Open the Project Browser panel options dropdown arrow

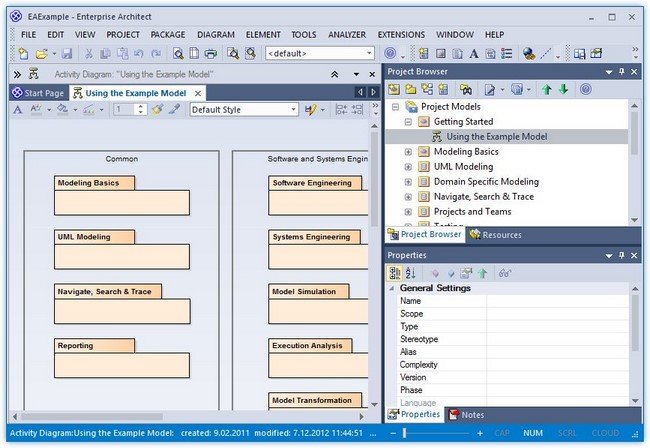609,72
